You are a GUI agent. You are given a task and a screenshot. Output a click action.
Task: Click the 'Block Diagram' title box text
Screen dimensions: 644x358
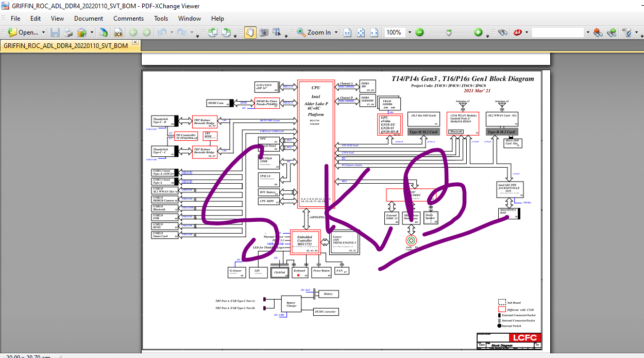[502, 346]
